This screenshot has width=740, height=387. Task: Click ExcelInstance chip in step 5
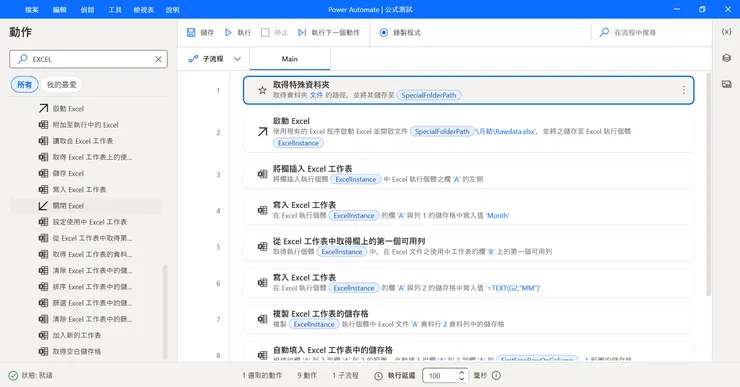[342, 252]
